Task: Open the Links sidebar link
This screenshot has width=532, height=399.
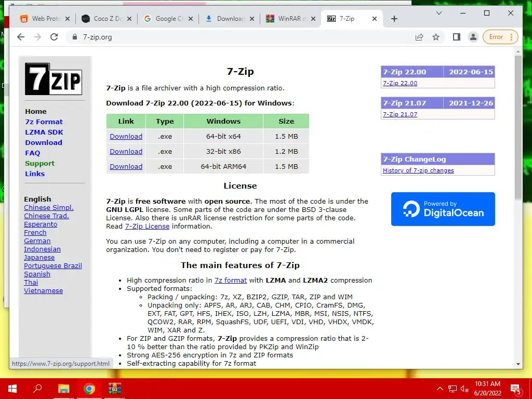Action: [x=35, y=174]
